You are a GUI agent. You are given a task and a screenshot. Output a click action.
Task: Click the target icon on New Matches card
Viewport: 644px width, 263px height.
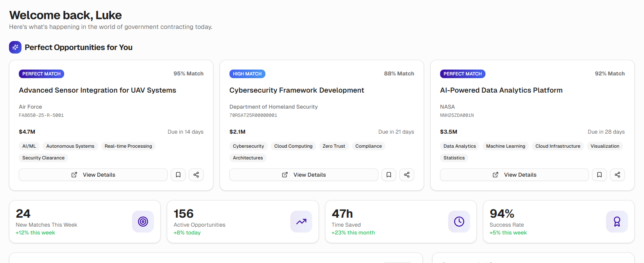[143, 222]
